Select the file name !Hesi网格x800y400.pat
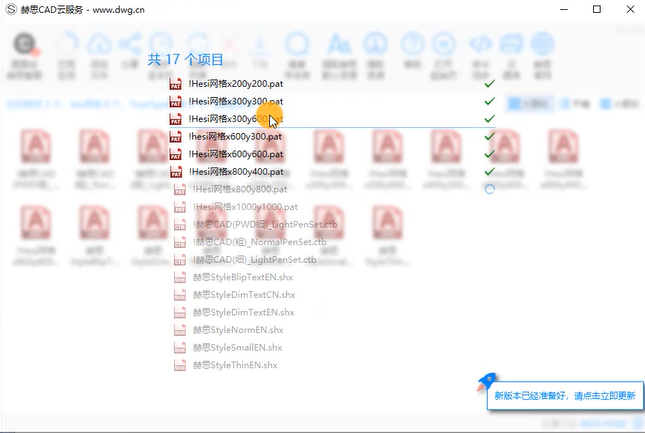The width and height of the screenshot is (645, 433). click(x=236, y=172)
